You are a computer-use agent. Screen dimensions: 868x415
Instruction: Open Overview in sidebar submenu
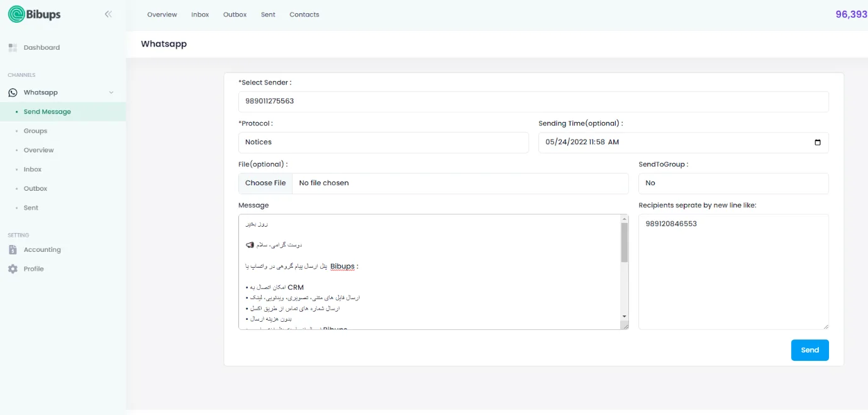coord(39,150)
